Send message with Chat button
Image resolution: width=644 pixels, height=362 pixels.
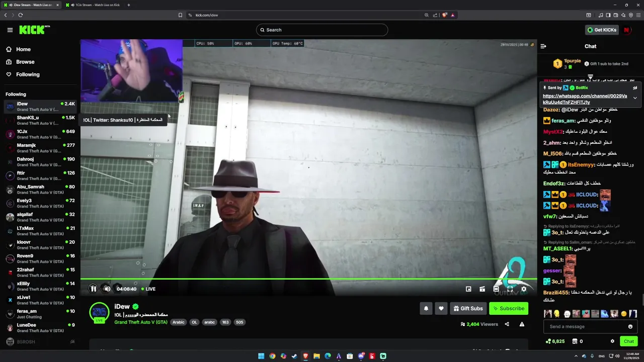pos(629,341)
